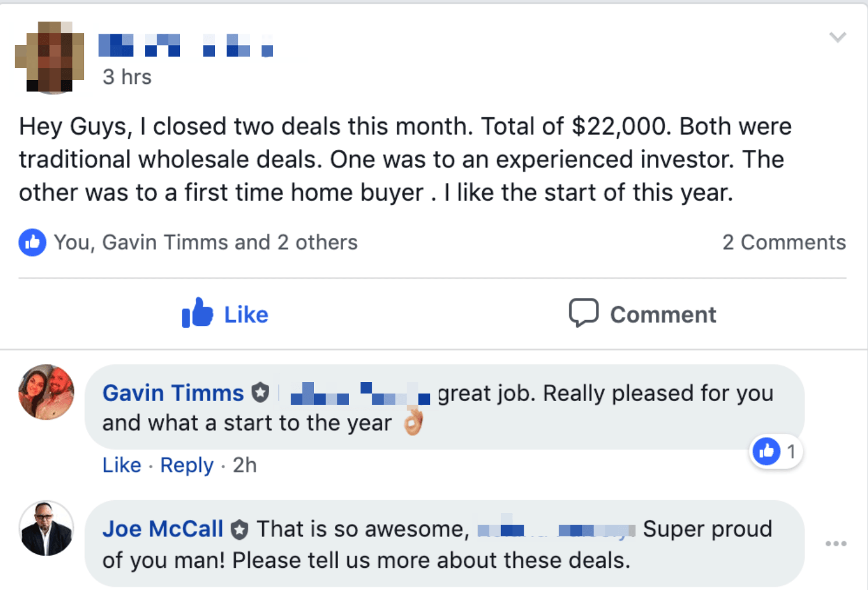Like Gavin Timms' comment
This screenshot has height=590, width=868.
pos(122,465)
